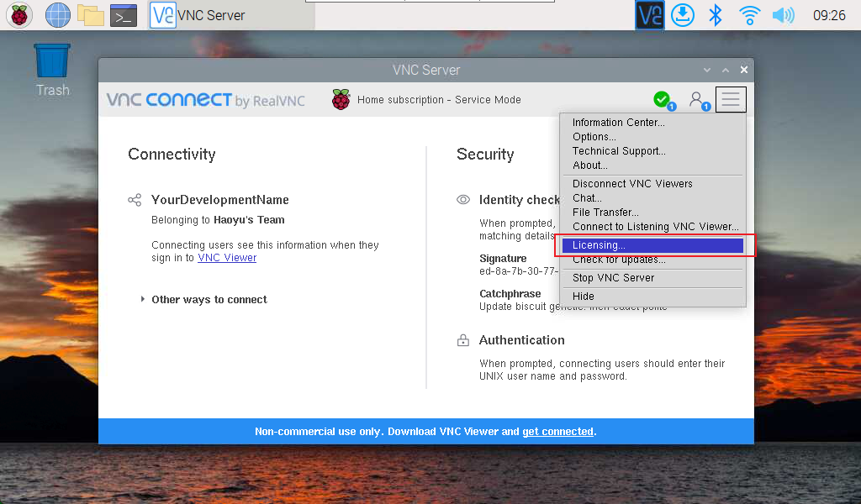This screenshot has width=861, height=504.
Task: Launch the web browser globe icon
Action: tap(58, 15)
